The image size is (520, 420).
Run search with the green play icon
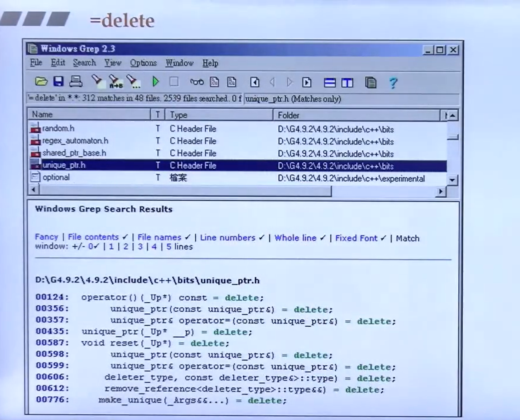(x=155, y=81)
